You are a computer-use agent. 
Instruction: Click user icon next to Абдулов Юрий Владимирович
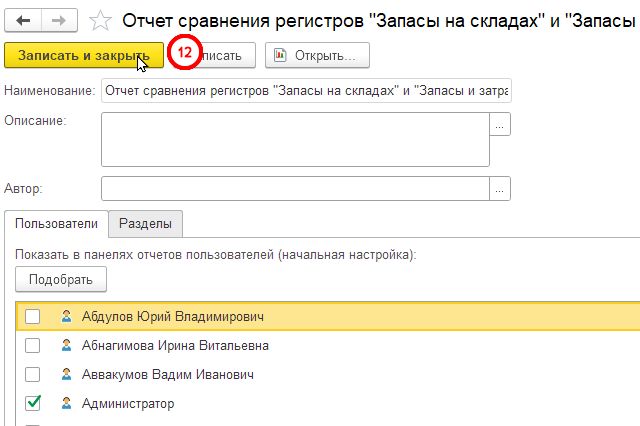(x=66, y=317)
